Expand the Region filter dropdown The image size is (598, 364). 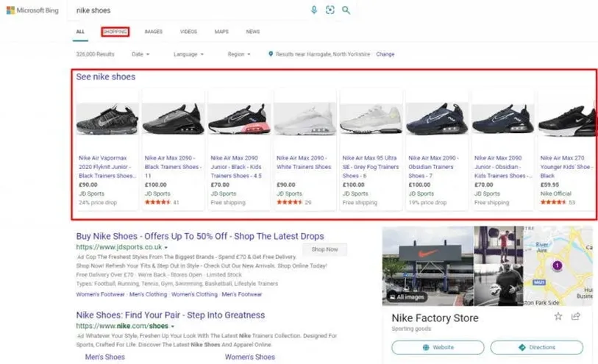(x=239, y=54)
